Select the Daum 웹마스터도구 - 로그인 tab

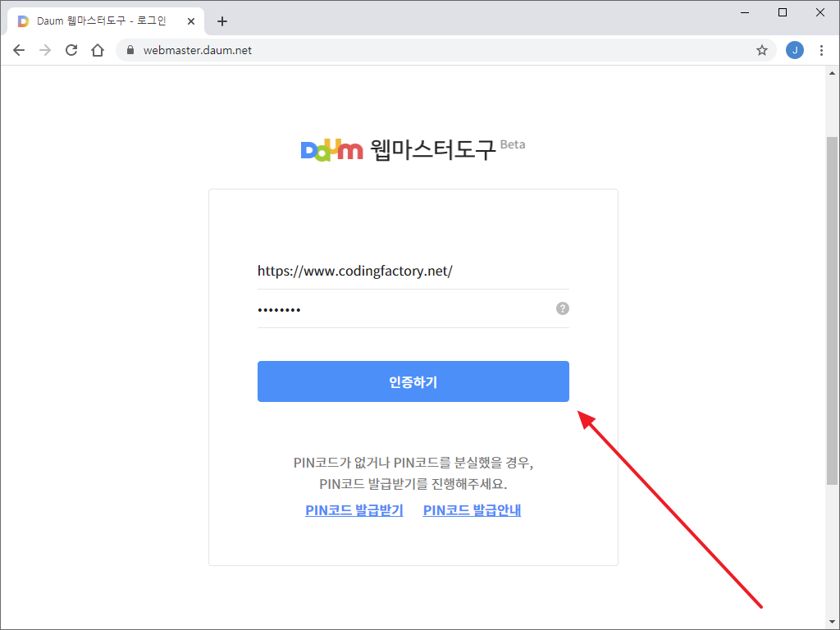[x=106, y=21]
